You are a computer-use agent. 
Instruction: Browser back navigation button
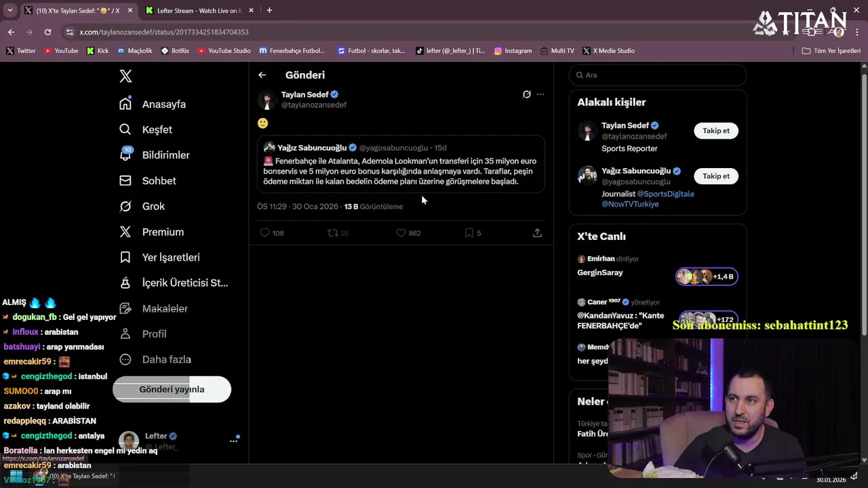coord(12,32)
